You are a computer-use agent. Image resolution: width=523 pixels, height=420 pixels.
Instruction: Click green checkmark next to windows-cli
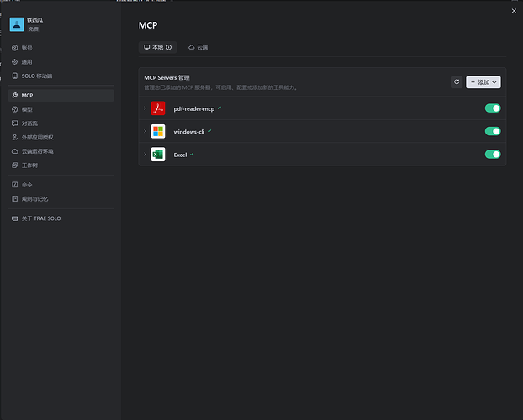pos(209,131)
